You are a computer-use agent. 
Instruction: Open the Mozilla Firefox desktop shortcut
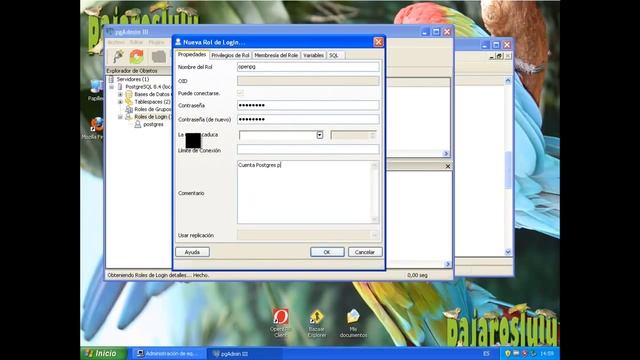[93, 128]
